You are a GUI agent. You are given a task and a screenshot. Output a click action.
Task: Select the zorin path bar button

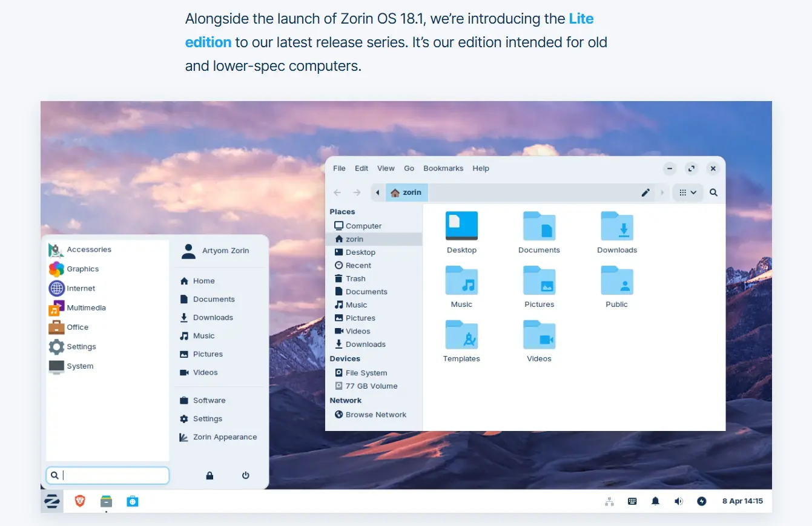click(x=406, y=192)
